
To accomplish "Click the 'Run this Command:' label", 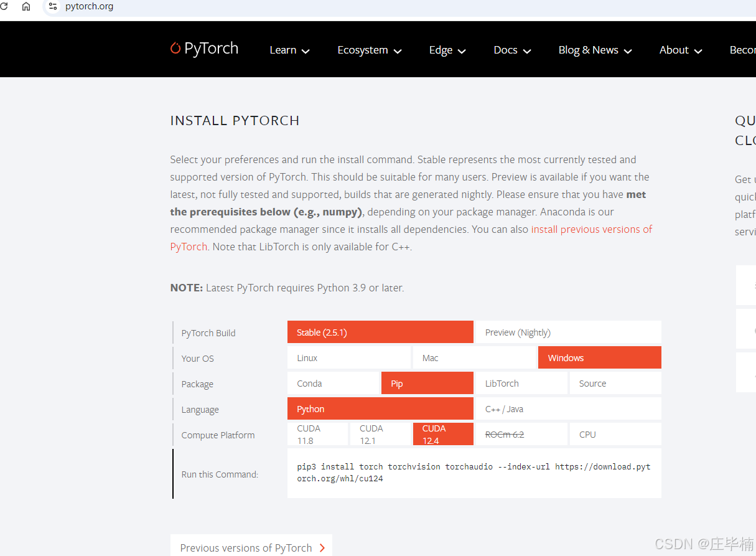I will 220,474.
